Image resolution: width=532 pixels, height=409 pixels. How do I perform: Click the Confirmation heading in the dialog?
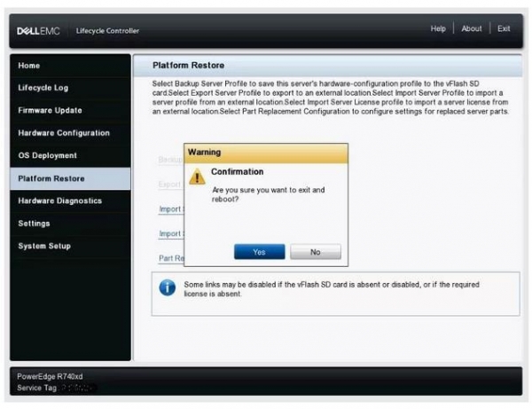(237, 172)
